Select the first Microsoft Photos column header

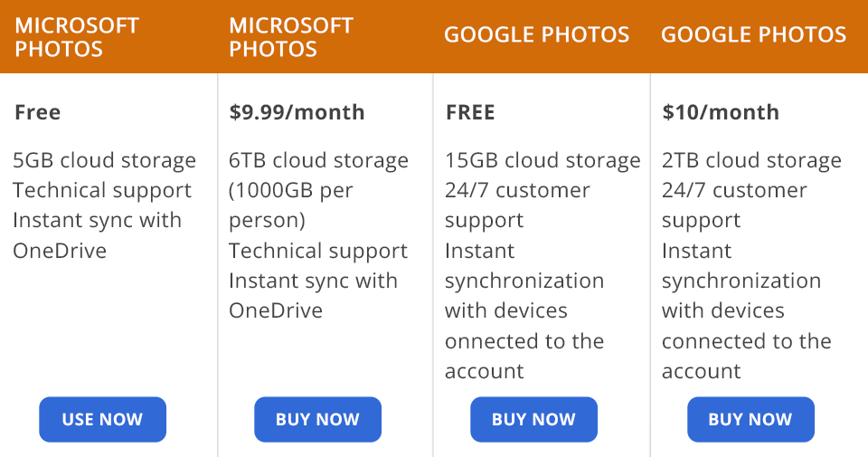coord(77,37)
